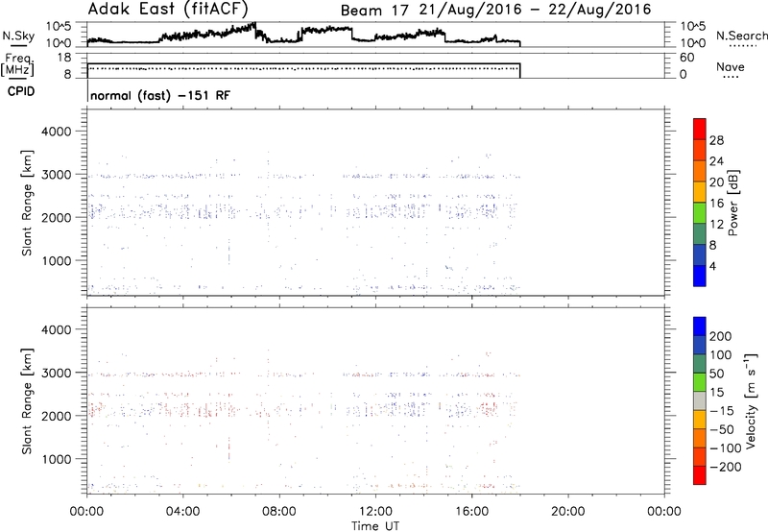Viewport: 768px width, 532px height.
Task: Click the dotted sample line under N.Search
Action: [742, 46]
